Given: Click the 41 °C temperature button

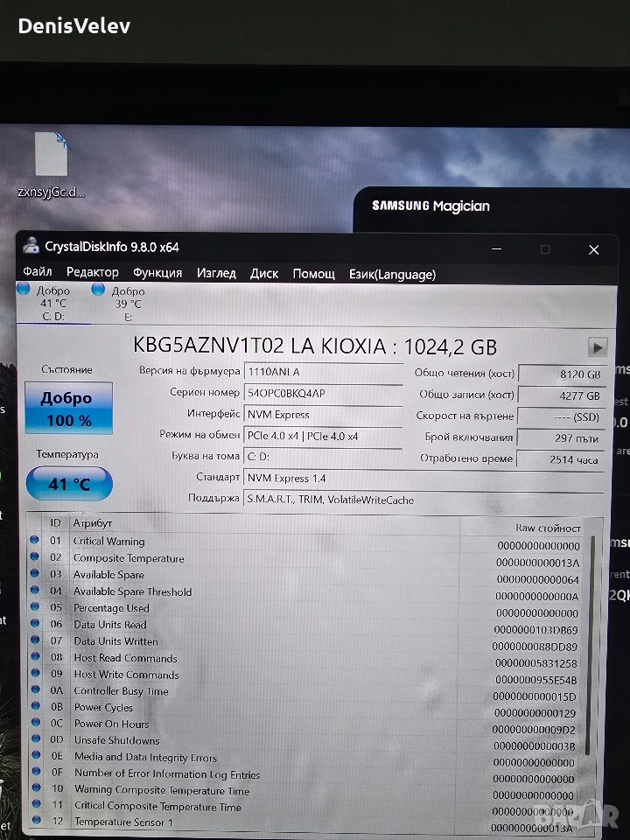Looking at the screenshot, I should [x=69, y=483].
